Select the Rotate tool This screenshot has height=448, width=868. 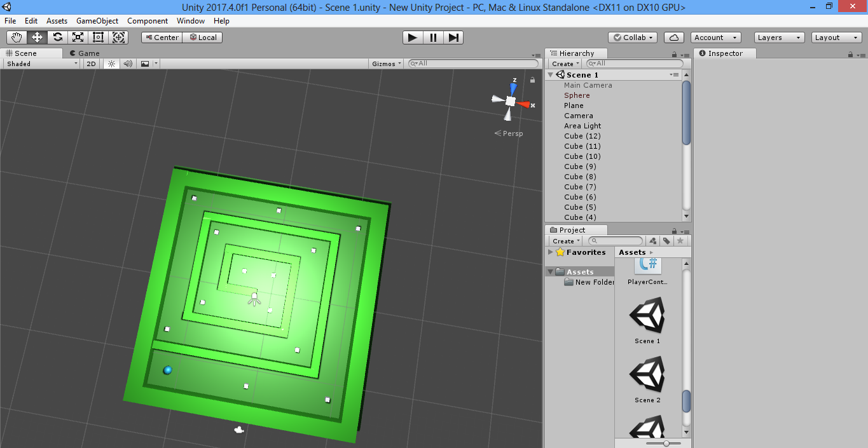click(x=58, y=37)
